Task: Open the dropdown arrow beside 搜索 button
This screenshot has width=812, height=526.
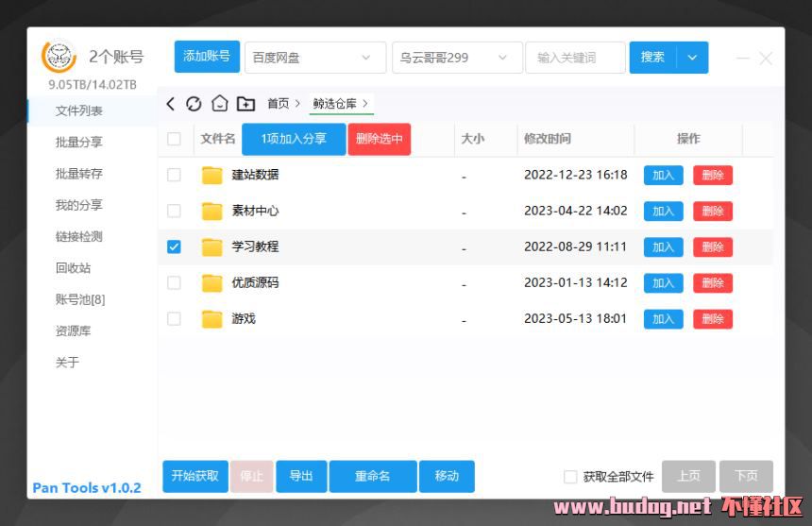Action: pyautogui.click(x=692, y=58)
